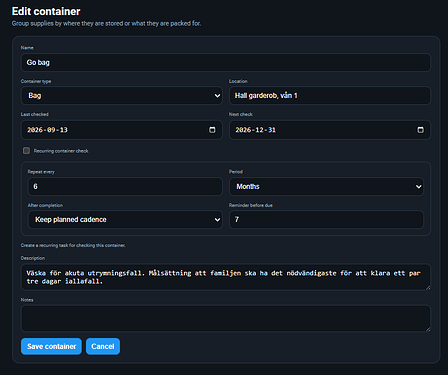Open the Last checked calendar picker icon
The image size is (448, 375).
(212, 130)
